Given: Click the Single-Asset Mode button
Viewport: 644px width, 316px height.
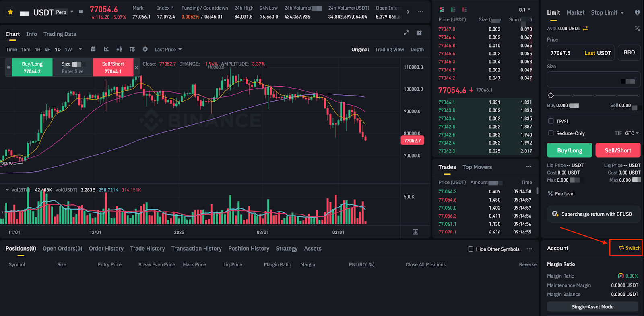Looking at the screenshot, I should (592, 307).
